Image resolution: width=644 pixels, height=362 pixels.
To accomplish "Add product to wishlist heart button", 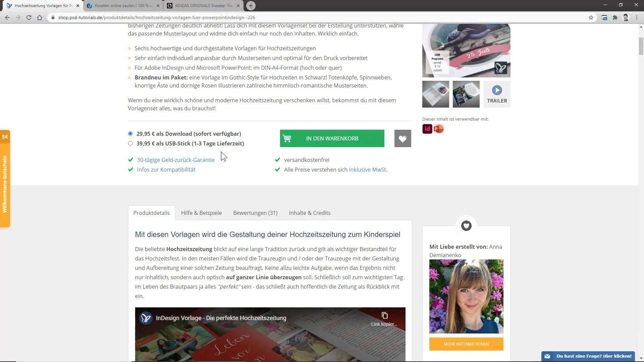I will tap(402, 138).
